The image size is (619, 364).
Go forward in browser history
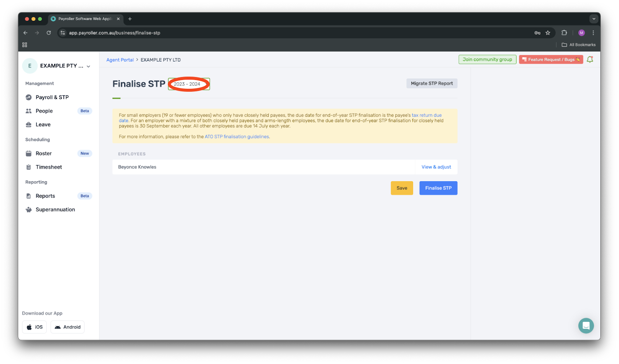click(x=37, y=33)
